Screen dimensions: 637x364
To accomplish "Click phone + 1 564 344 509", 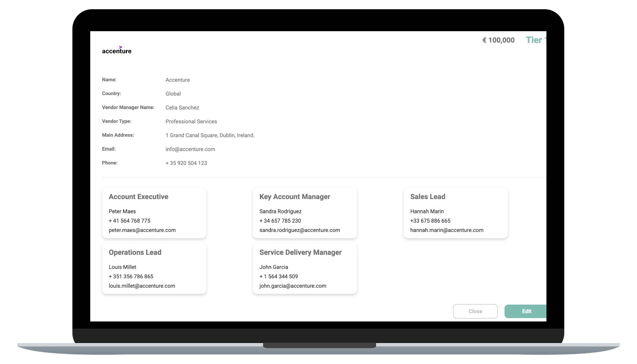I will click(279, 276).
